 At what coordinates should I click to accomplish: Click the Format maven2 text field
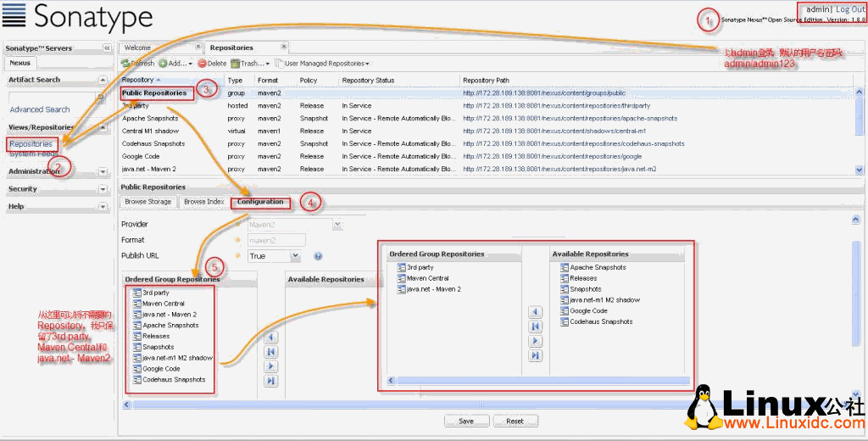[275, 240]
